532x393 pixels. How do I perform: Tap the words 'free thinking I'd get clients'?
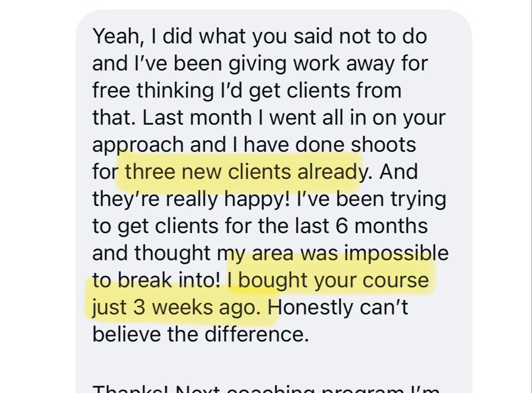221,91
